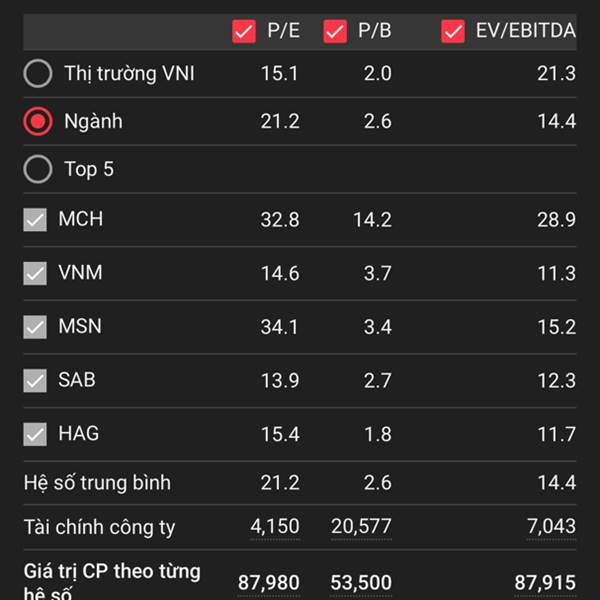
Task: Uncheck the MCH stock checkbox
Action: click(x=35, y=219)
